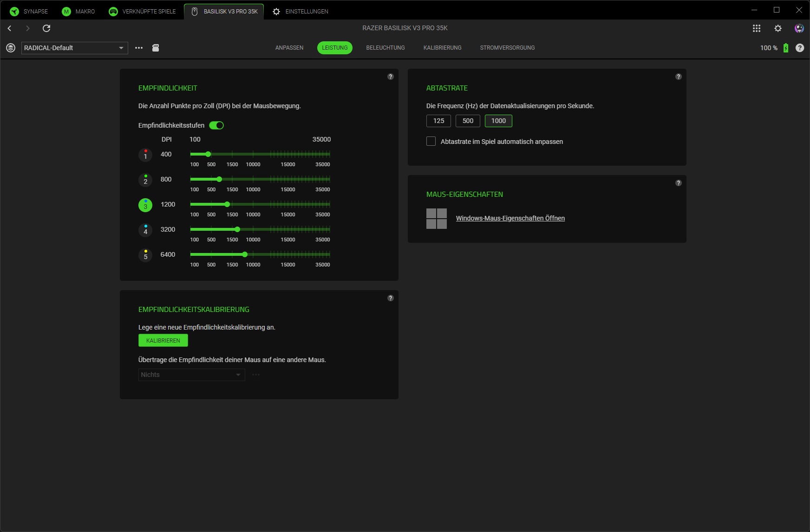The width and height of the screenshot is (810, 532).
Task: Click the user profile avatar icon
Action: coord(799,28)
